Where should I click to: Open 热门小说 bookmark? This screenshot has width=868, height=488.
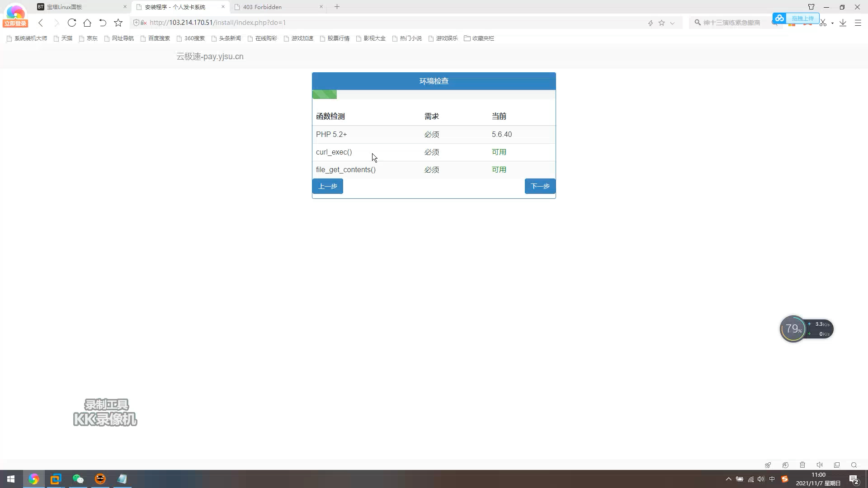(407, 38)
